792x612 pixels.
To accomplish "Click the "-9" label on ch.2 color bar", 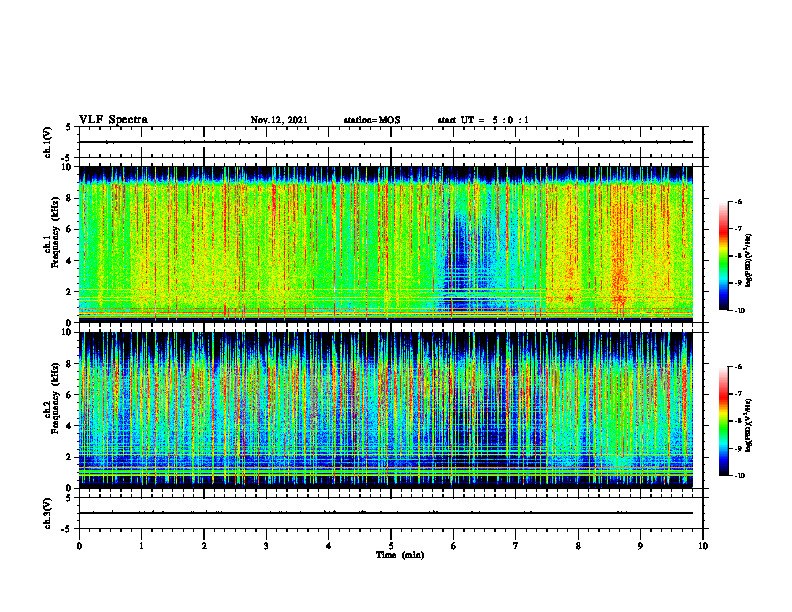I will click(x=738, y=448).
